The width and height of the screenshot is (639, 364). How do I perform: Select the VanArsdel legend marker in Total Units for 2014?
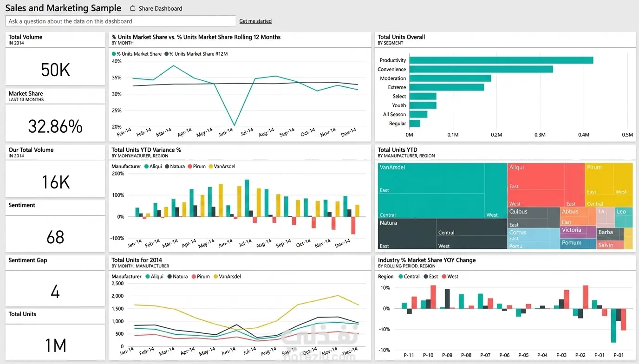(215, 276)
